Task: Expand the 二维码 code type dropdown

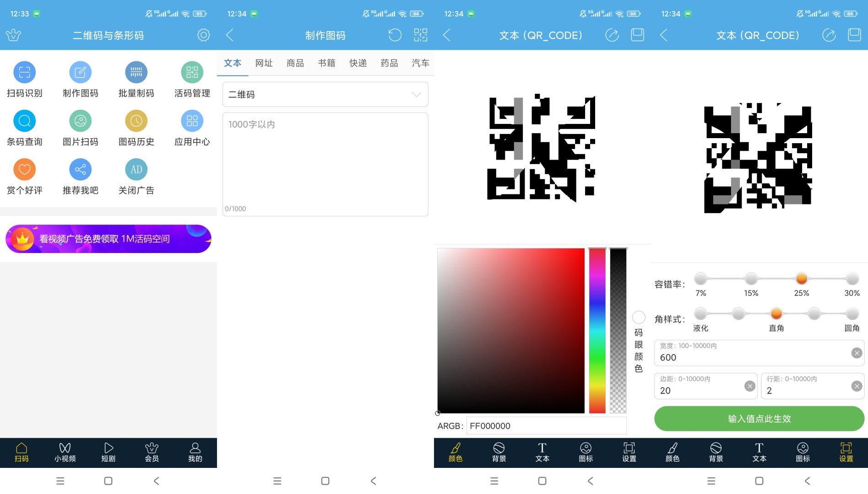Action: [325, 94]
